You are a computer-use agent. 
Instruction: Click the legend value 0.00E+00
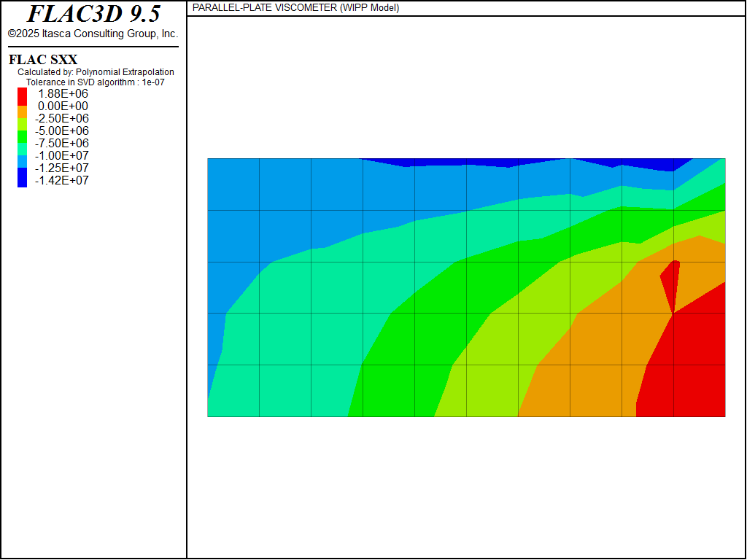point(63,106)
